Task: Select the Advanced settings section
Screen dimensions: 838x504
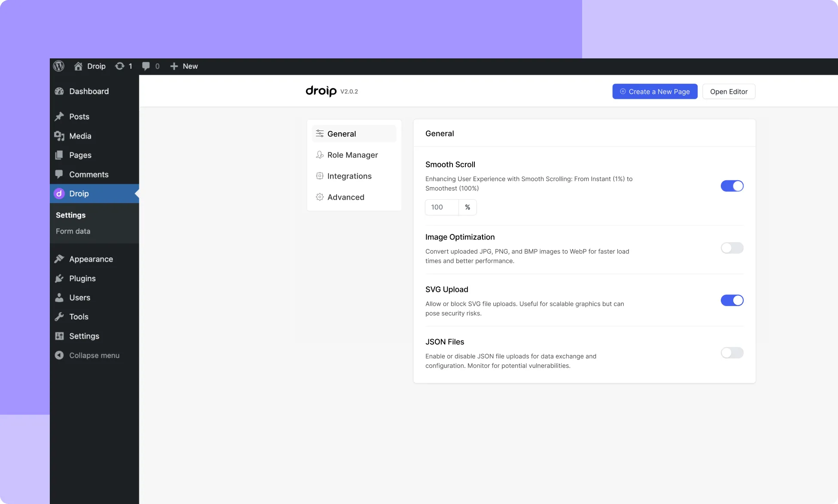Action: (x=346, y=197)
